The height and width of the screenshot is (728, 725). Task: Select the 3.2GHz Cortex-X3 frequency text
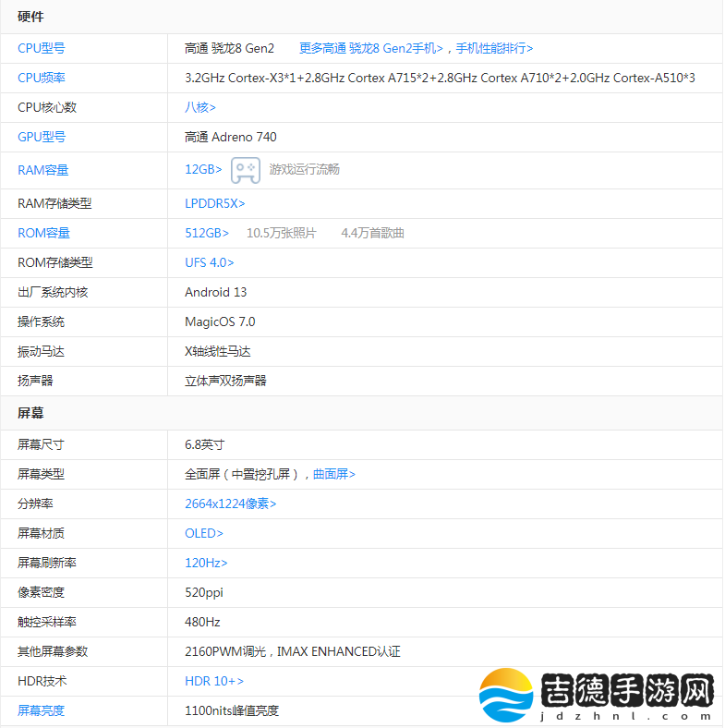tap(440, 78)
